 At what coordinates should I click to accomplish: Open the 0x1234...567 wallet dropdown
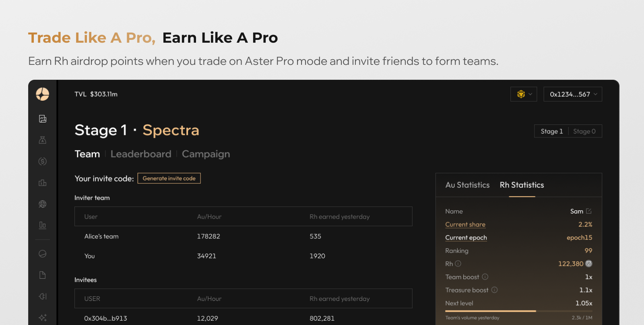click(573, 94)
